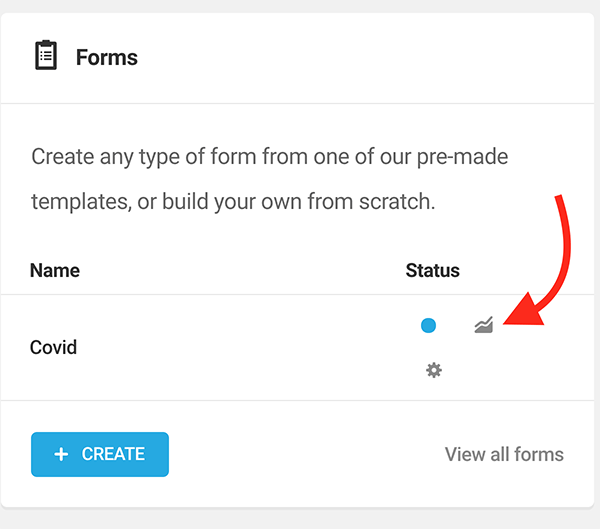Open the Covid form statistics chart icon
This screenshot has height=529, width=600.
pyautogui.click(x=484, y=325)
